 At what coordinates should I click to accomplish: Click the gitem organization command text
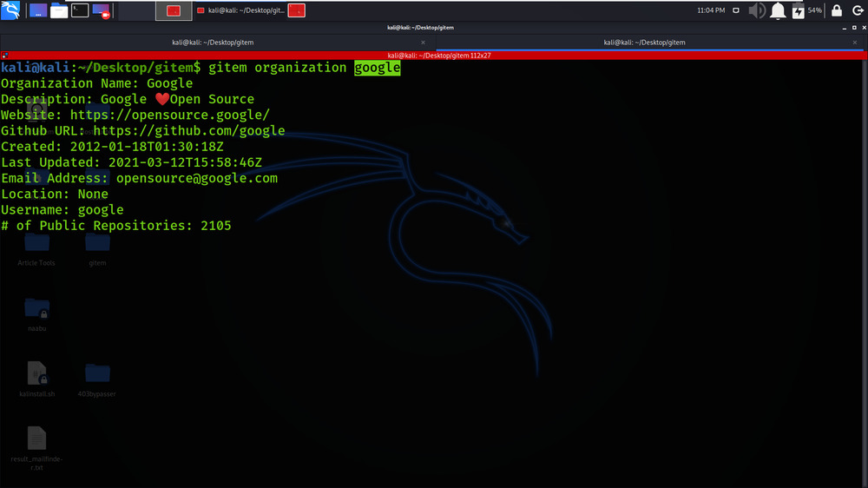(x=278, y=68)
